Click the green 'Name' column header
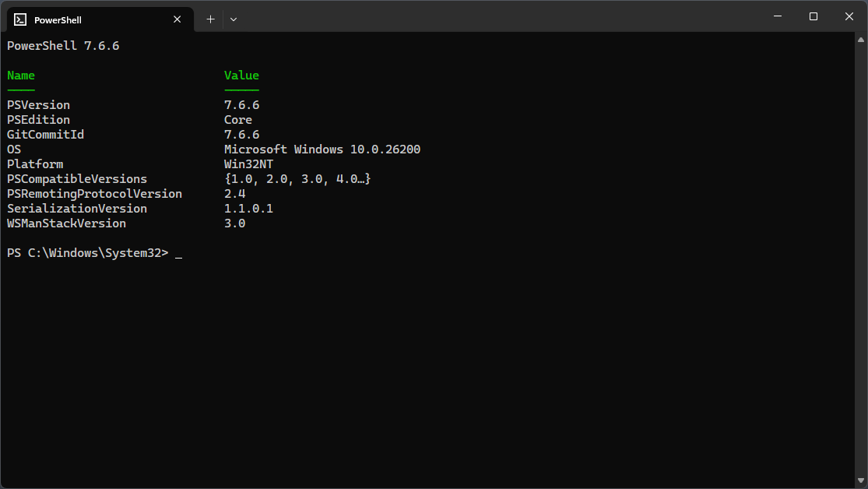Viewport: 868px width, 489px height. click(x=21, y=76)
